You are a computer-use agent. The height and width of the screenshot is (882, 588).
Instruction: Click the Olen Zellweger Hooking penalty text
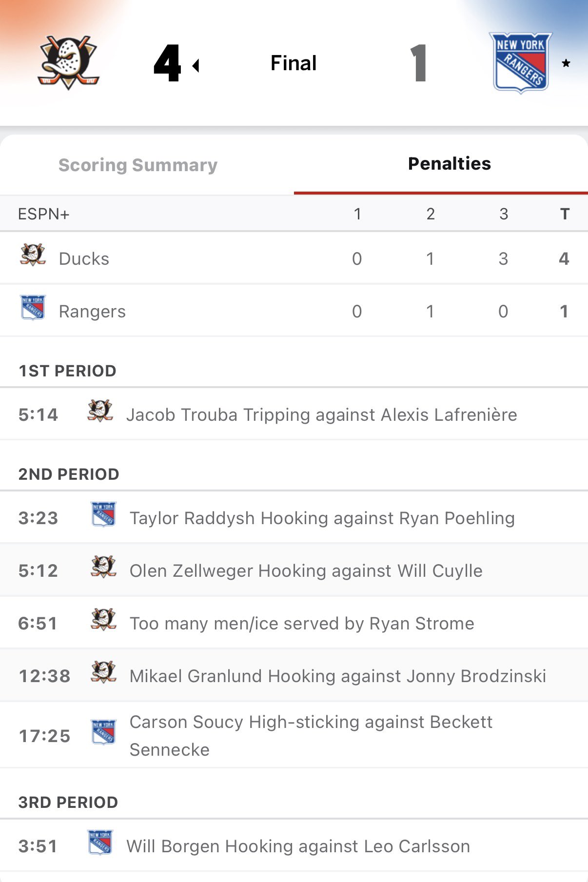click(x=306, y=571)
